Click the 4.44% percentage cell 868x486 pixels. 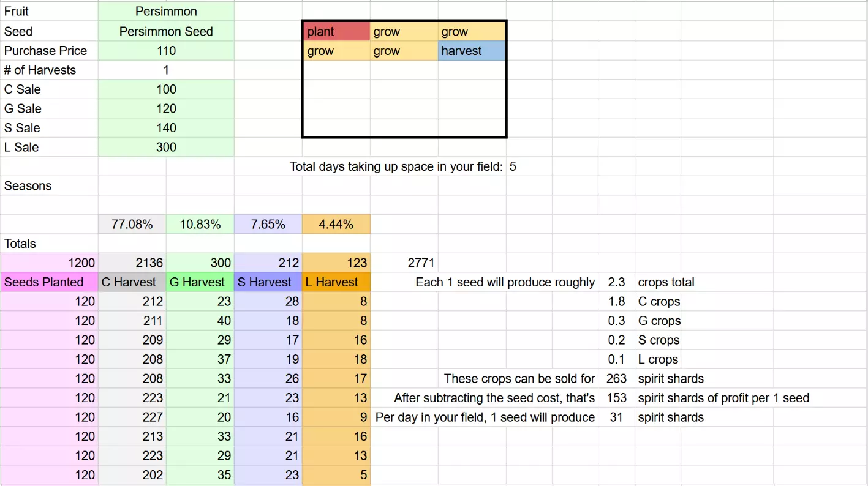pyautogui.click(x=336, y=224)
